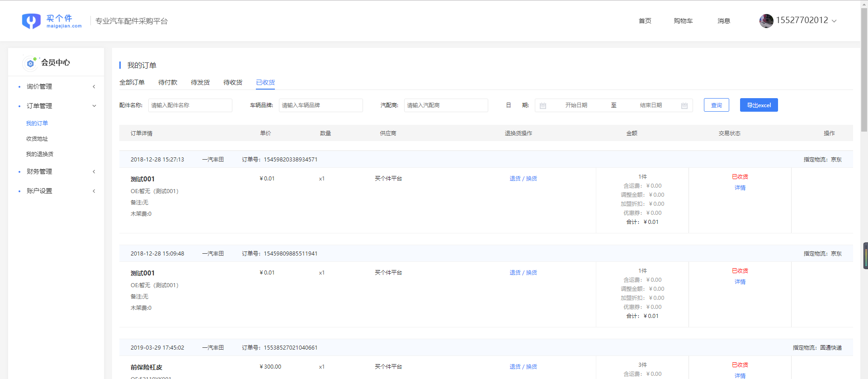This screenshot has height=379, width=868.
Task: Click the 退换货操作 column header
Action: click(x=519, y=133)
